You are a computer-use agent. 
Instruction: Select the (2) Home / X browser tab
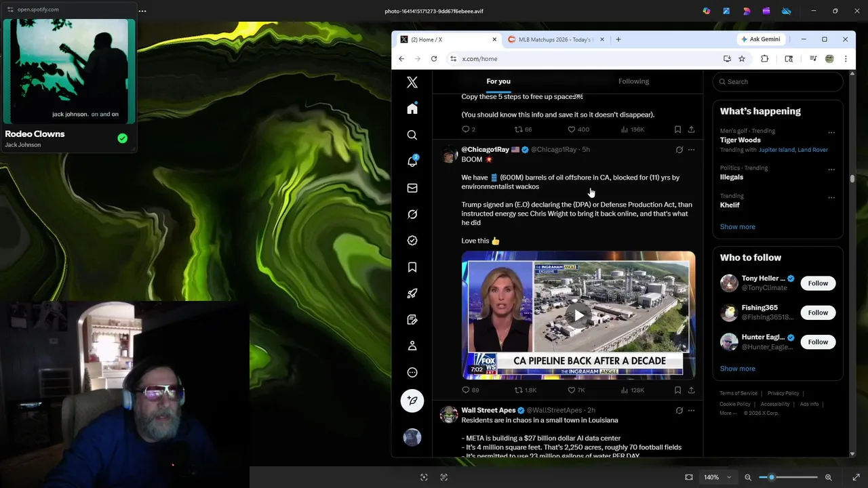click(448, 39)
